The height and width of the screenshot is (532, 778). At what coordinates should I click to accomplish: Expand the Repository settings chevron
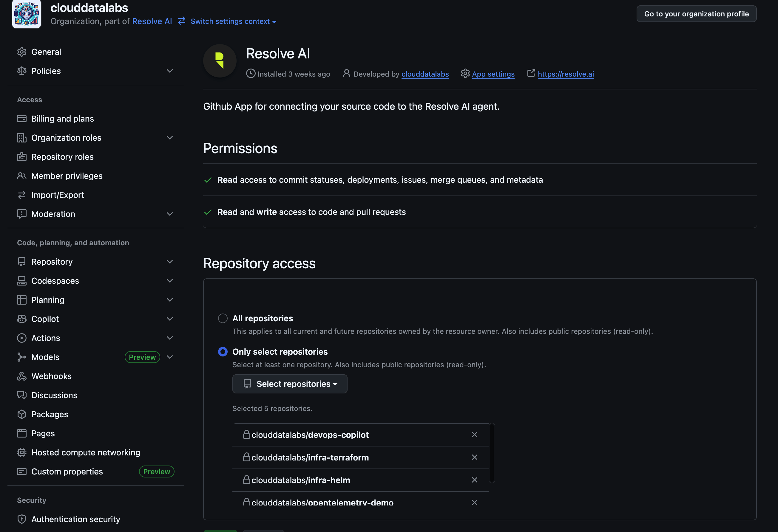tap(170, 262)
